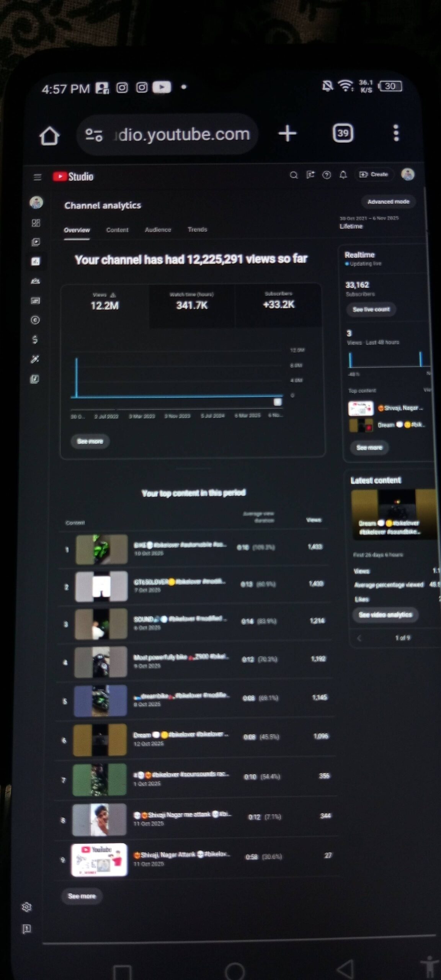Open the Earn dollar icon in the sidebar
The height and width of the screenshot is (980, 441).
click(35, 340)
